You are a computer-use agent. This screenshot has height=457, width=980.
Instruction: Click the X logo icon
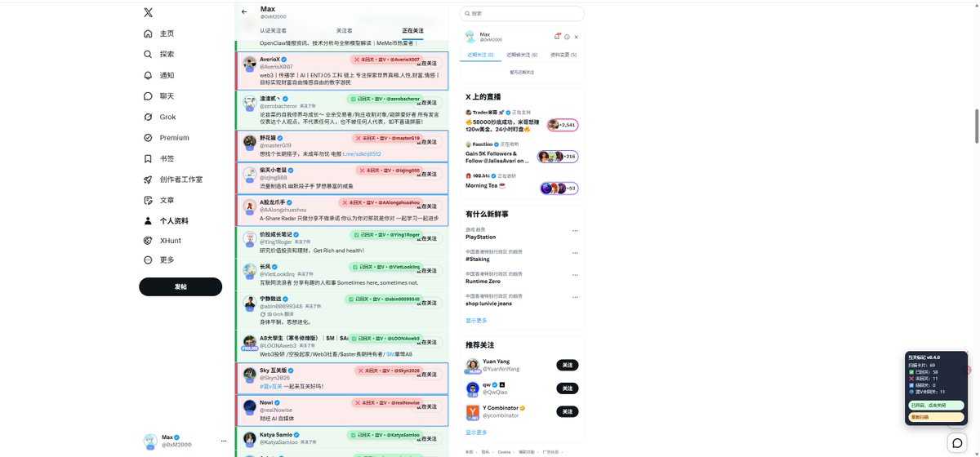148,12
